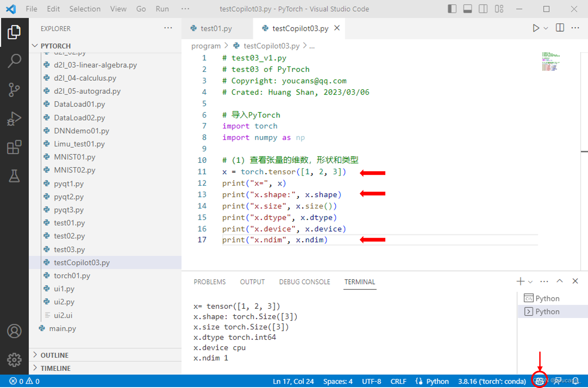Open the Manage gear settings menu
The height and width of the screenshot is (388, 588).
point(14,360)
